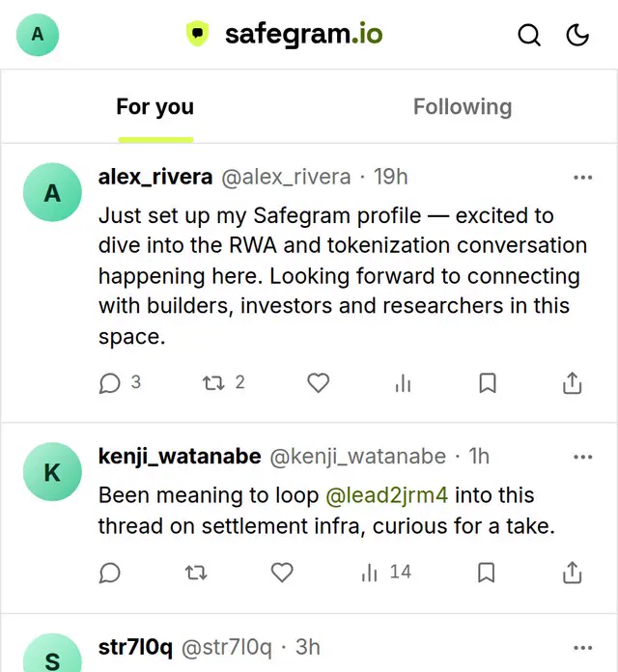Open more options on str7l0q's post
This screenshot has width=618, height=672.
pos(583,648)
